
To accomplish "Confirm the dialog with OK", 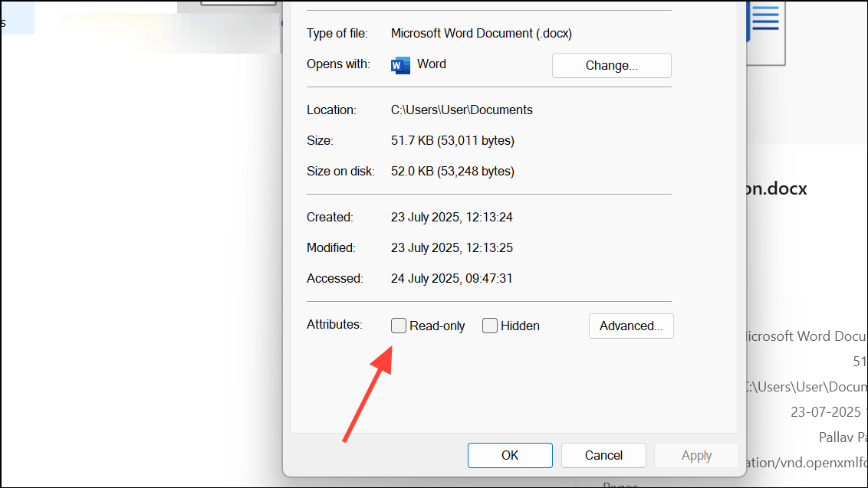I will (x=510, y=455).
